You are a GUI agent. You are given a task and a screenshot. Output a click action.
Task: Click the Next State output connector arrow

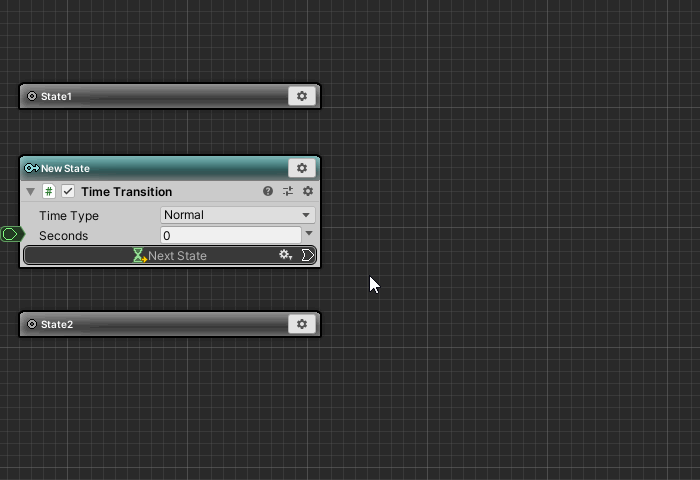308,255
